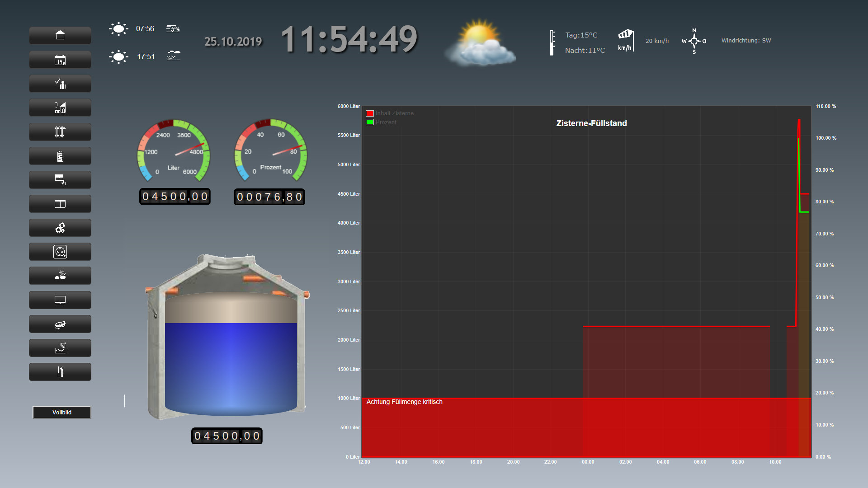Image resolution: width=868 pixels, height=488 pixels.
Task: Open the heating radiator page
Action: 60,132
